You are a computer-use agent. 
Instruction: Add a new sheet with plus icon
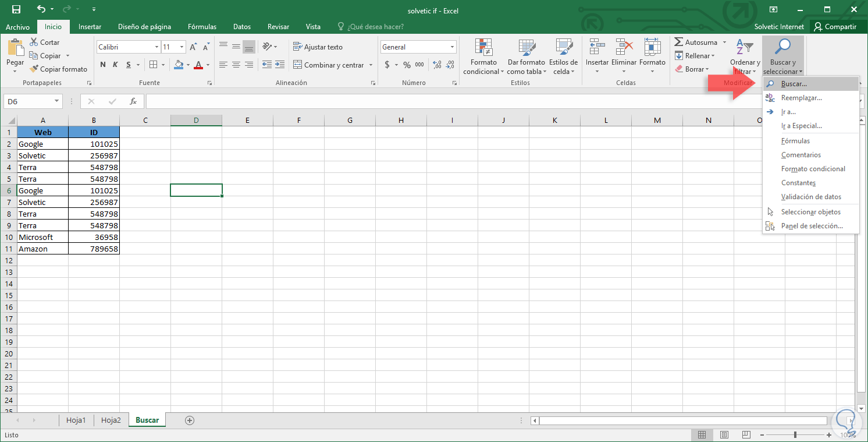tap(189, 420)
